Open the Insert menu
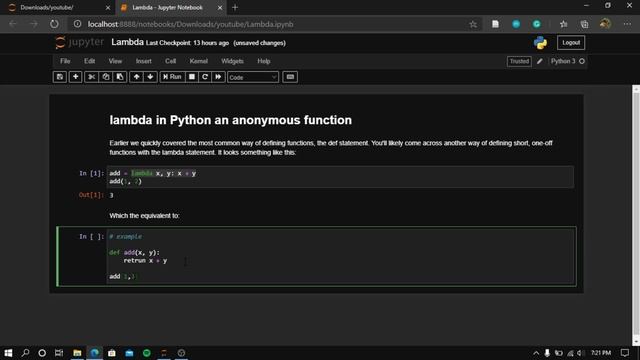Screen dimensions: 640x360 point(144,61)
